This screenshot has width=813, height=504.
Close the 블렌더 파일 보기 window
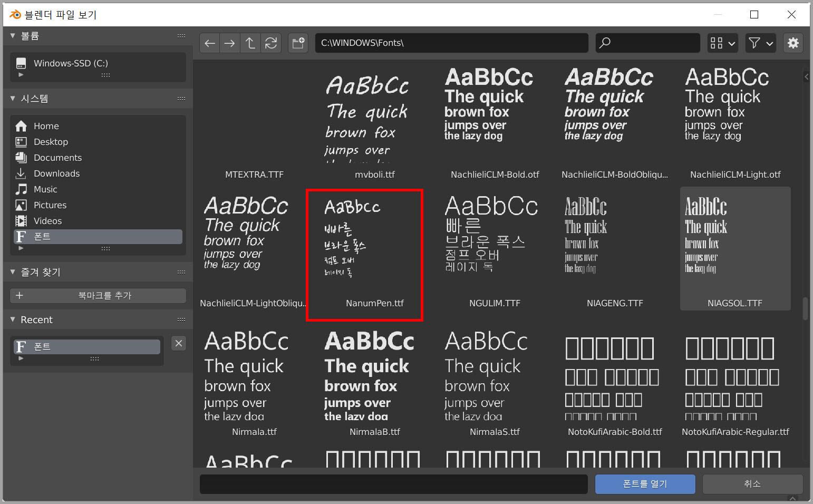pos(791,15)
